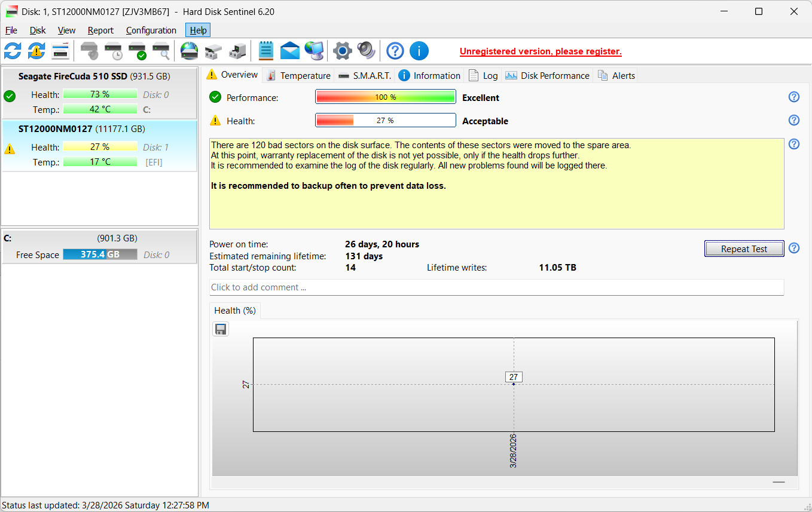Viewport: 812px width, 512px height.
Task: Click the FireCuda 42 °C temperature bar
Action: click(x=100, y=109)
